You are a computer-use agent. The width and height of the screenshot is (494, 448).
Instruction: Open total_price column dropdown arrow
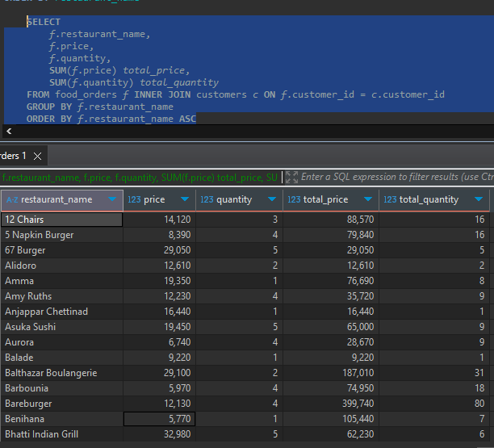tap(368, 199)
